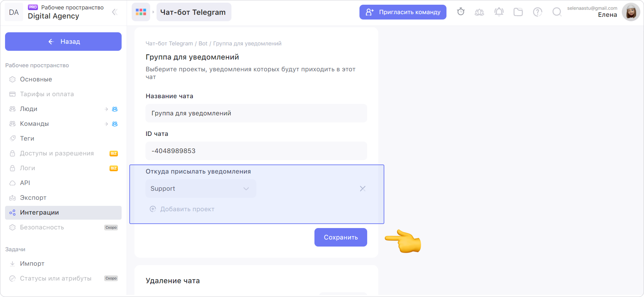Click Bot breadcrumb link

click(203, 44)
